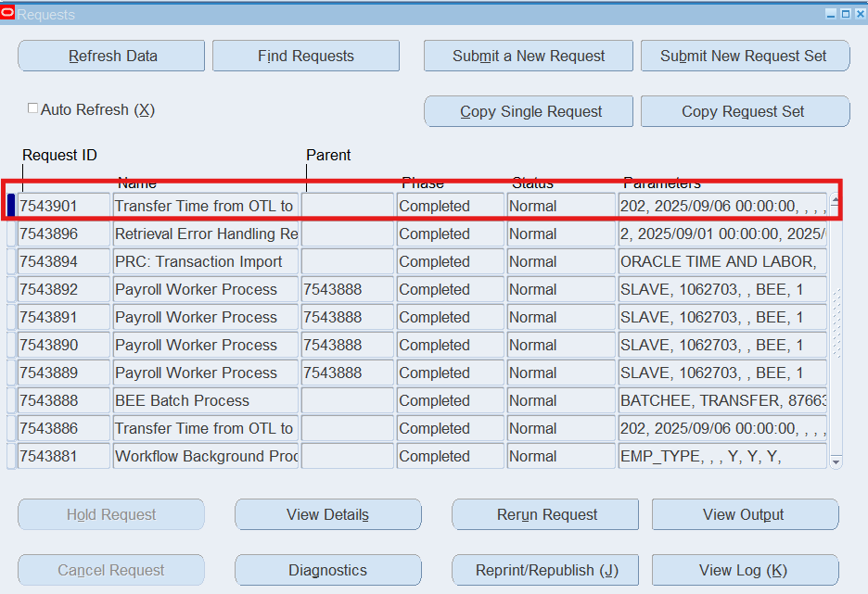Click Parameters field of Workflow Background row
868x594 pixels.
(721, 456)
